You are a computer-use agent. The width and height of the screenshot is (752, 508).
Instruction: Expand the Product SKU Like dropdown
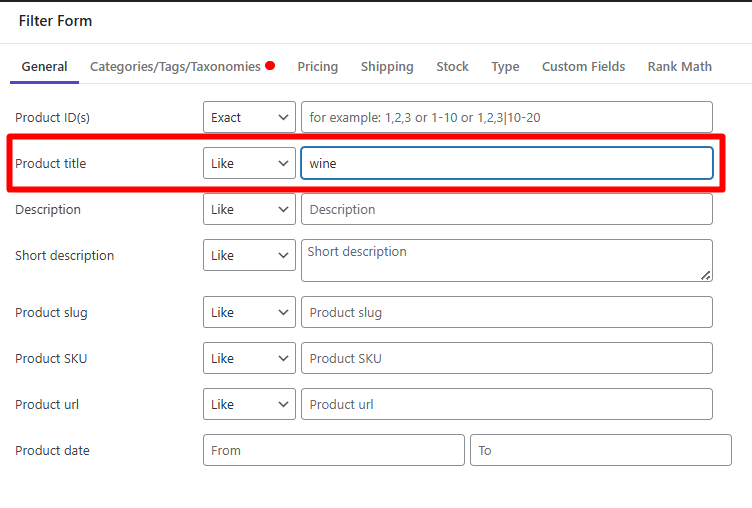(249, 358)
